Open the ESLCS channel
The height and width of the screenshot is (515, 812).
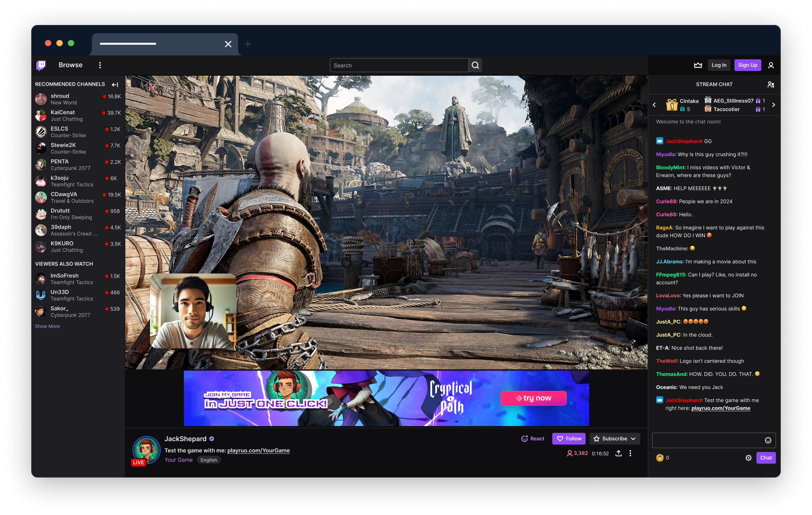point(78,132)
